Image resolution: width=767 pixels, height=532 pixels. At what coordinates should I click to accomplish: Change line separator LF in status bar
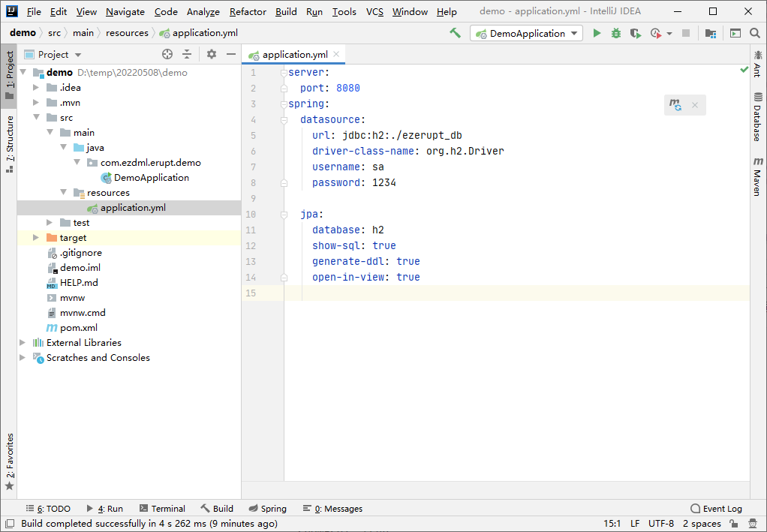click(x=635, y=524)
